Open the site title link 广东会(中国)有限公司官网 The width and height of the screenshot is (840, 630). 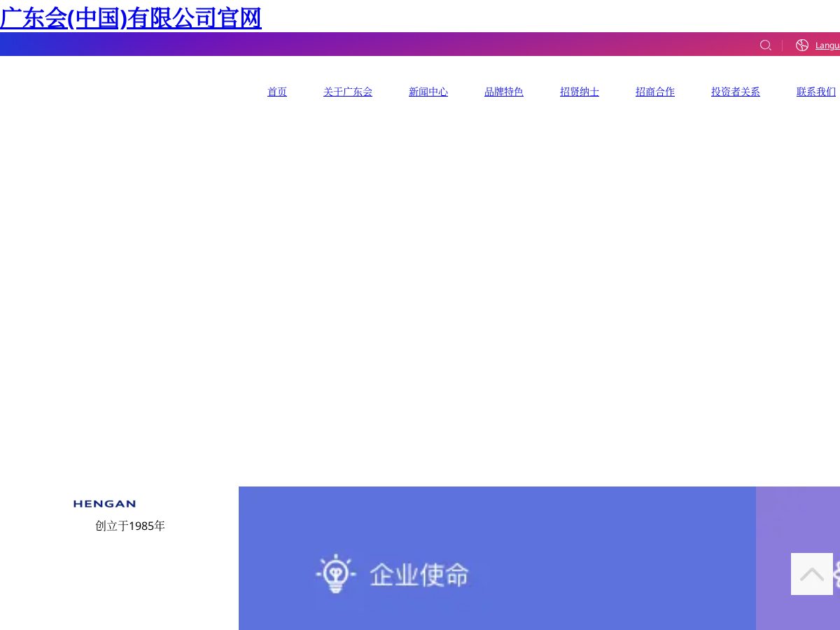pos(131,17)
